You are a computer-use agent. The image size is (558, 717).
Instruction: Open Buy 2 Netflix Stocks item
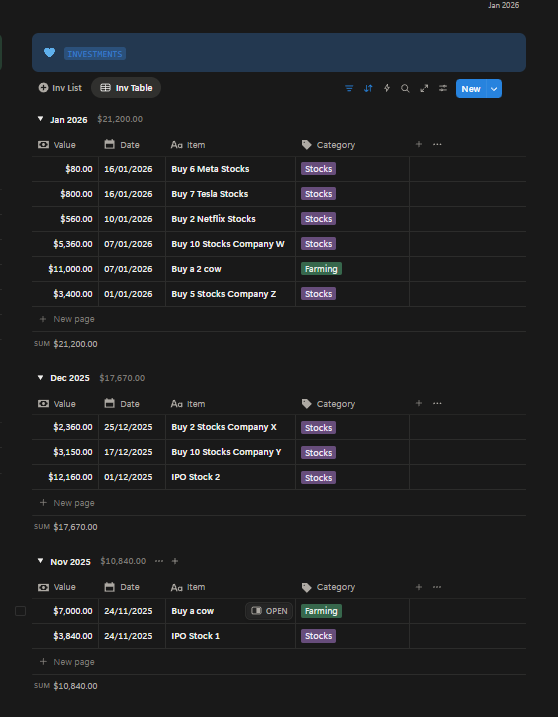(213, 219)
